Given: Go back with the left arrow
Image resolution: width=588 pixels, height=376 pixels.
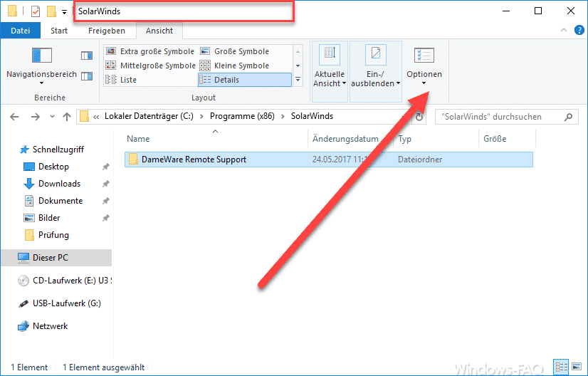Looking at the screenshot, I should point(14,117).
